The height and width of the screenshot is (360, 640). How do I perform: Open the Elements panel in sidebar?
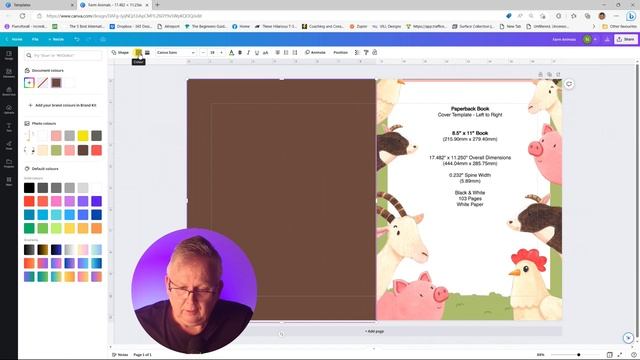coord(9,73)
